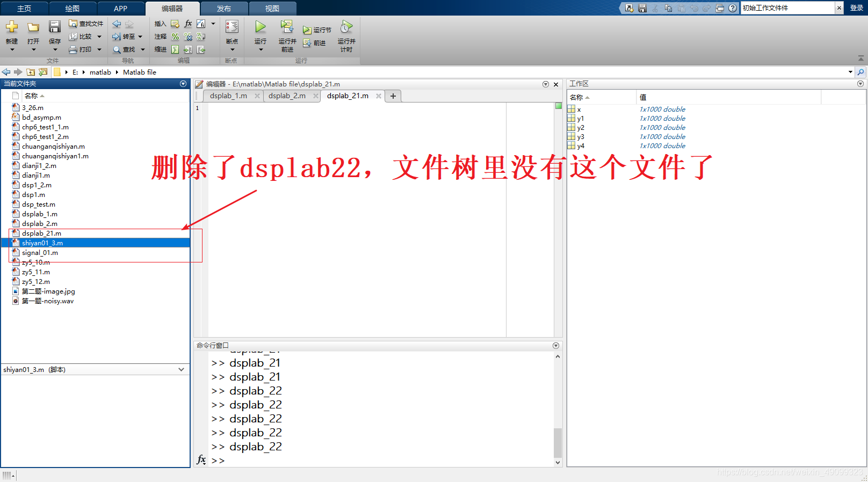Screen dimensions: 868x482
Task: Click the 运行并计时 (Run and Time) icon
Action: 346,27
